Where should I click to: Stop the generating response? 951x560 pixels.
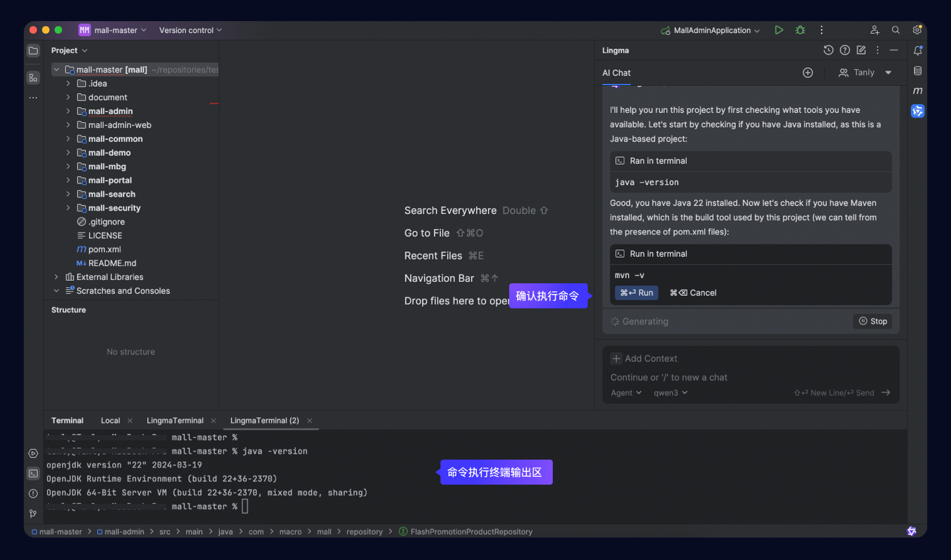click(872, 322)
